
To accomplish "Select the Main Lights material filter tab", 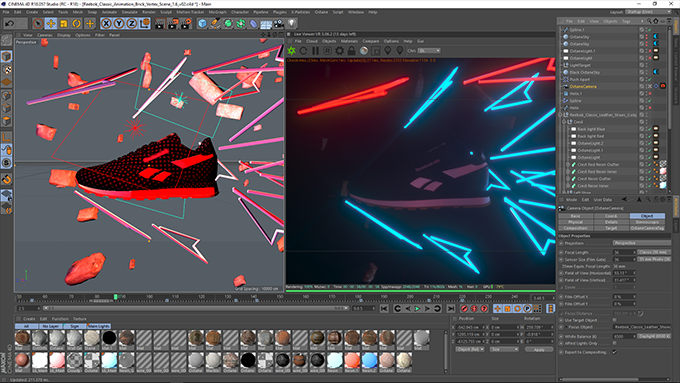I will [x=99, y=326].
